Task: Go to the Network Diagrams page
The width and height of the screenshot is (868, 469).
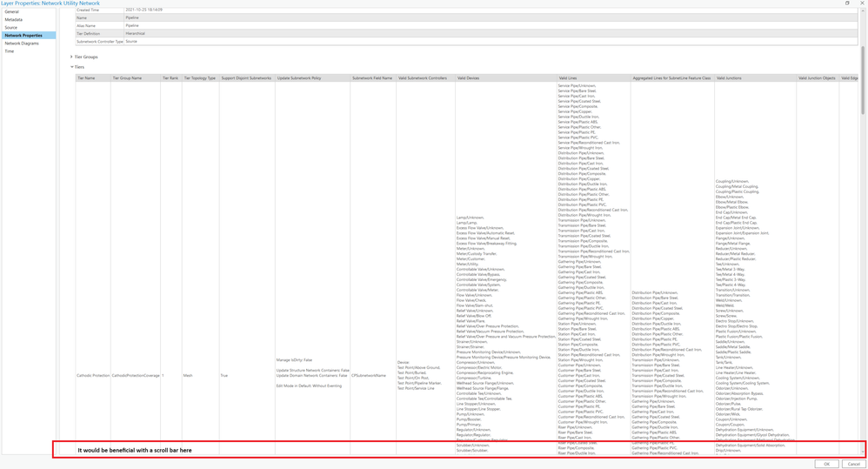Action: 22,44
